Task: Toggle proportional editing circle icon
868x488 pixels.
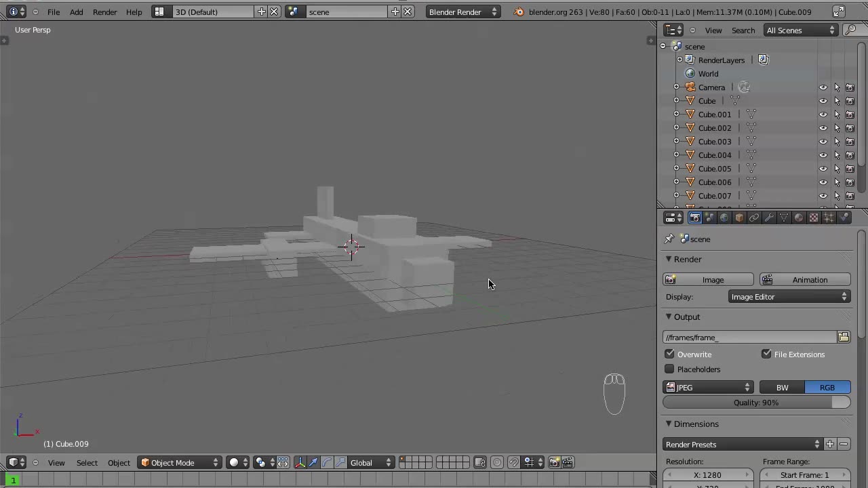Action: pos(497,462)
